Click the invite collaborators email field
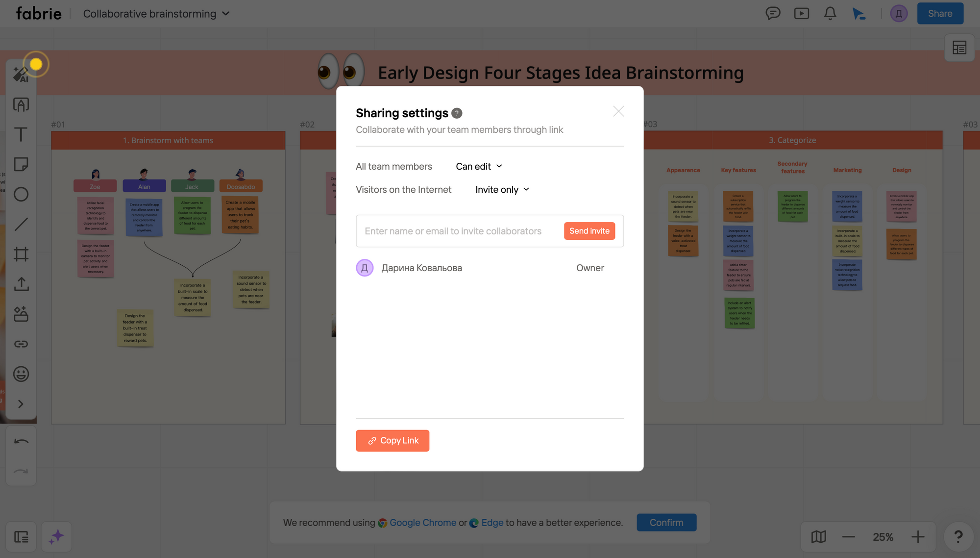Viewport: 980px width, 558px height. coord(453,231)
